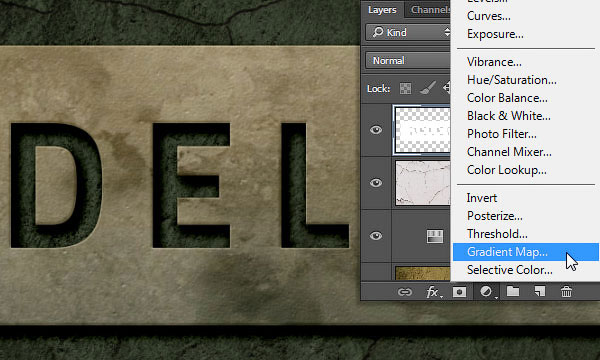
Task: Click the link layers icon
Action: point(404,292)
